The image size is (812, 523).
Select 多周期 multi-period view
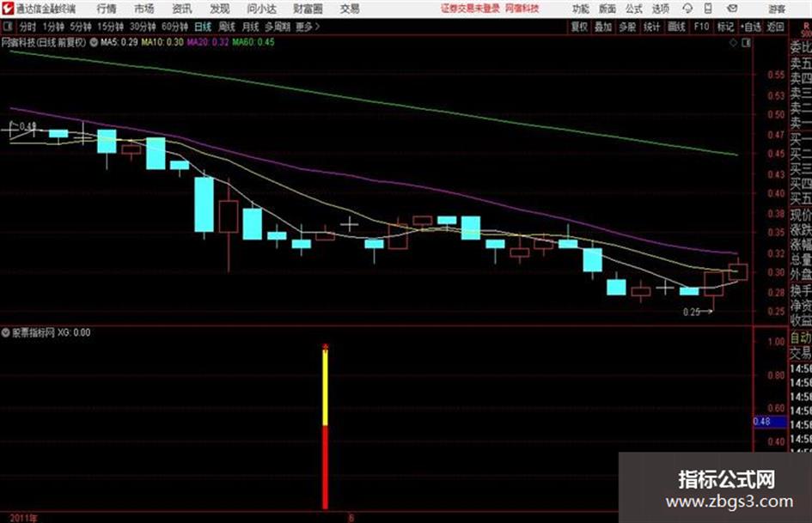coord(278,27)
